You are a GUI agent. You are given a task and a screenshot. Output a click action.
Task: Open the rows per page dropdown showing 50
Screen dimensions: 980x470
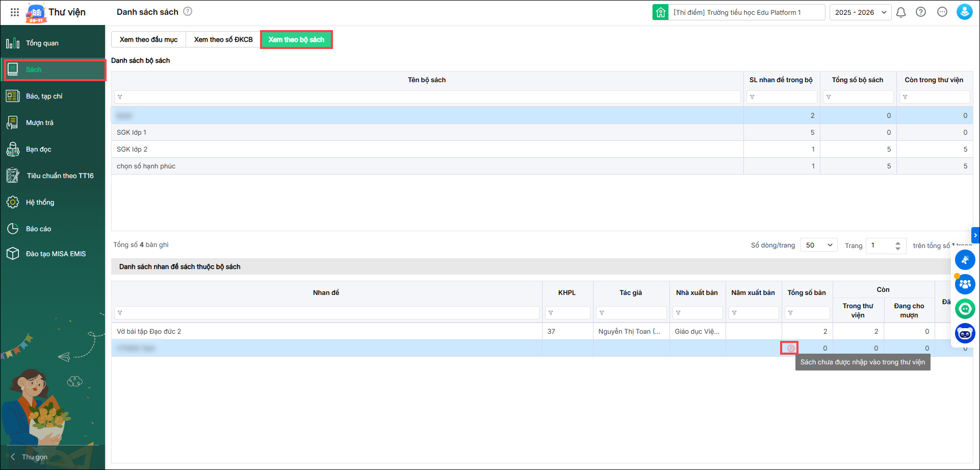(x=819, y=245)
